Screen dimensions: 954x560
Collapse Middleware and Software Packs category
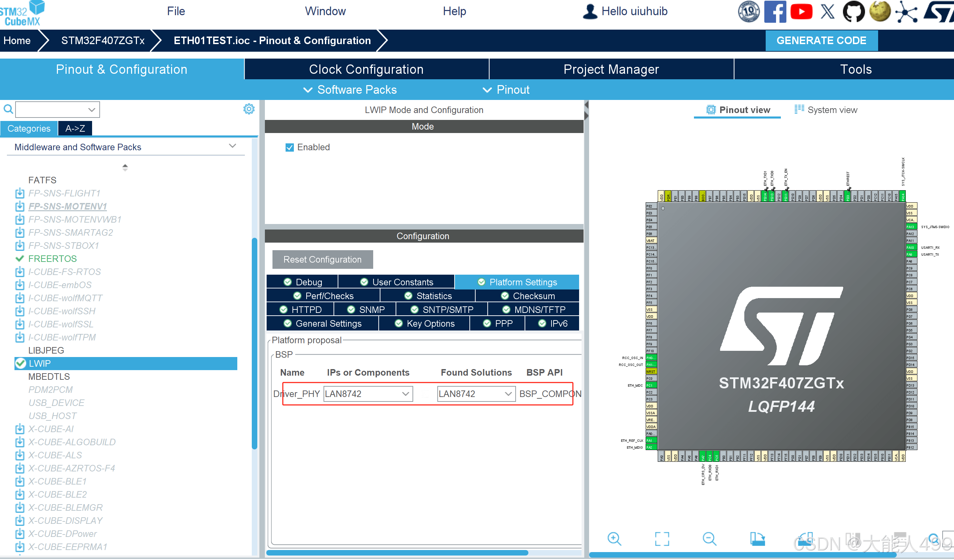232,146
